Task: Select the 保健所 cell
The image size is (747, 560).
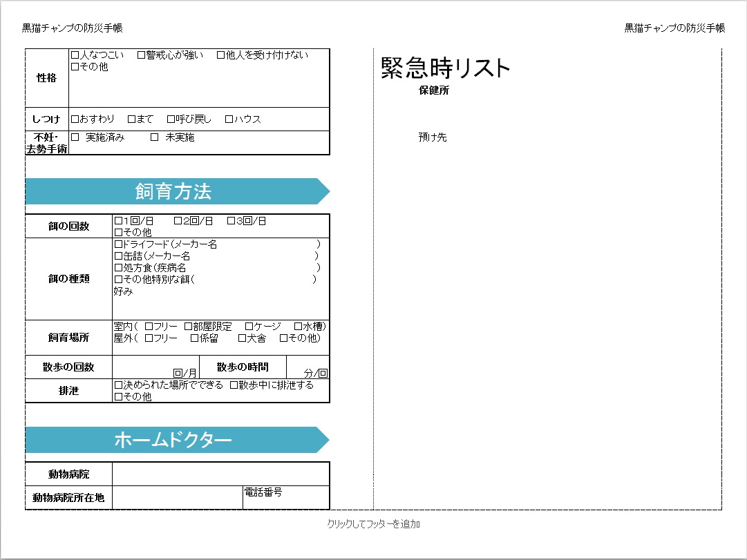Action: coord(433,90)
